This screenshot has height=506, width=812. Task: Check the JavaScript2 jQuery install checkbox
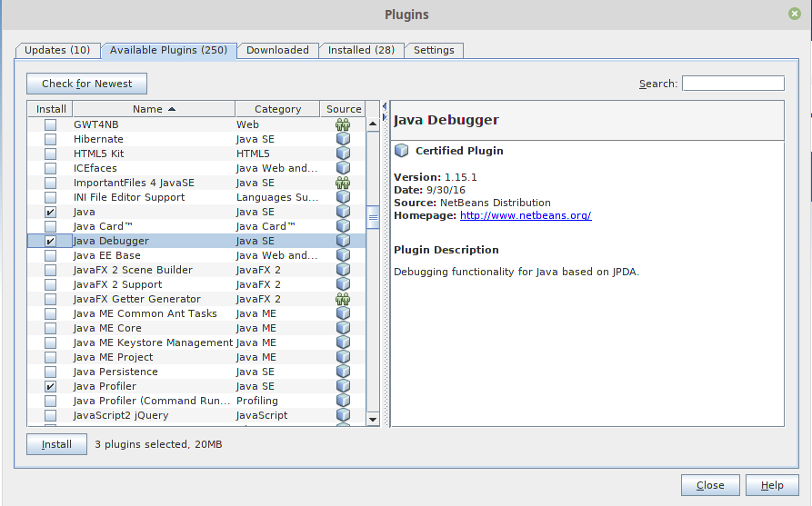pos(50,415)
